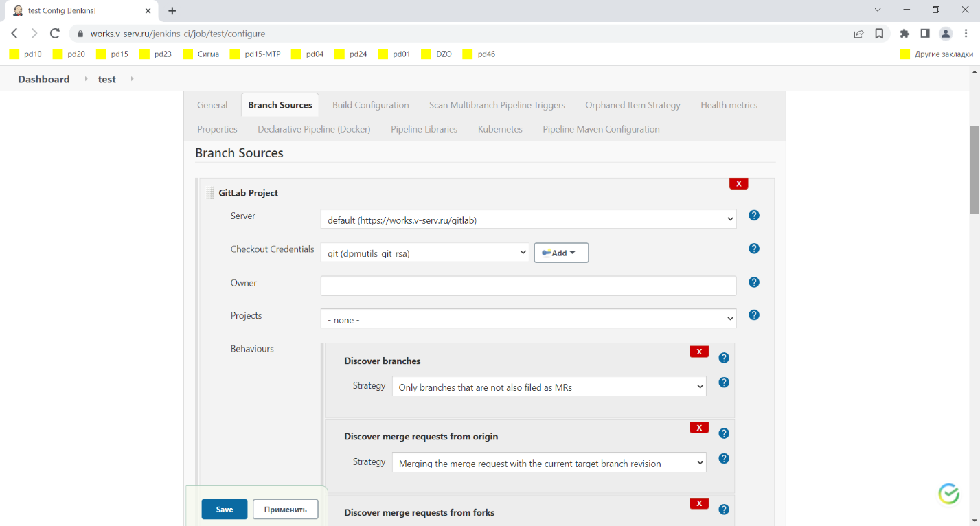Close the test Config Jenkins tab
Image resolution: width=980 pixels, height=526 pixels.
[148, 11]
